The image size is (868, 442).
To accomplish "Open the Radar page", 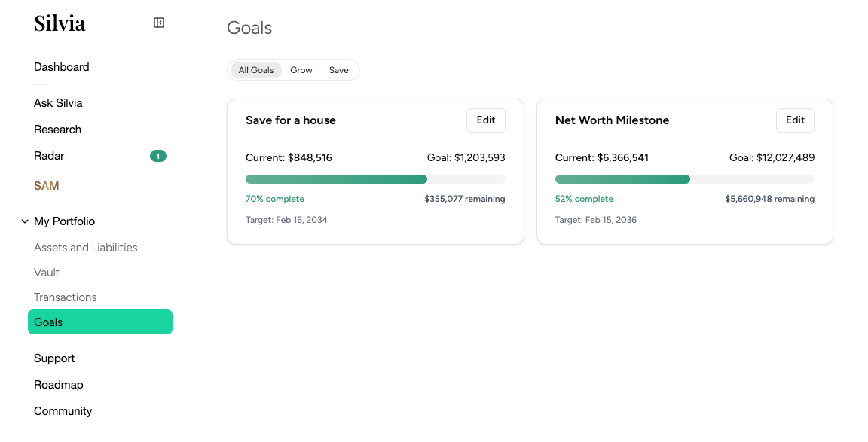I will point(49,156).
